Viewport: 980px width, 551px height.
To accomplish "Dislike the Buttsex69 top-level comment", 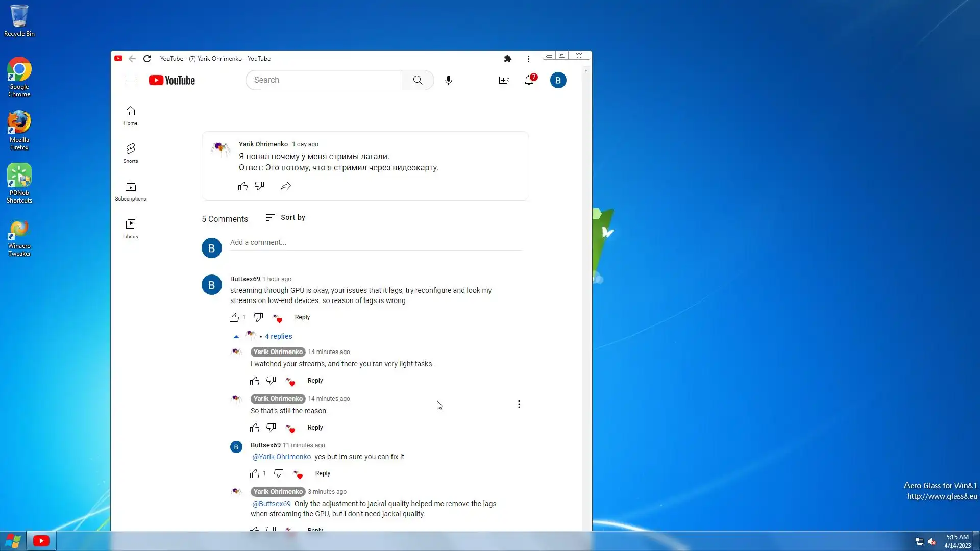I will tap(258, 318).
